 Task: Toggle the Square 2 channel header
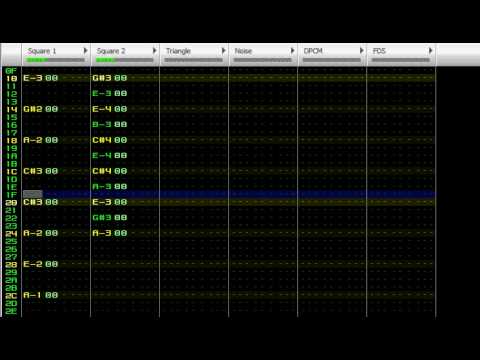click(111, 51)
